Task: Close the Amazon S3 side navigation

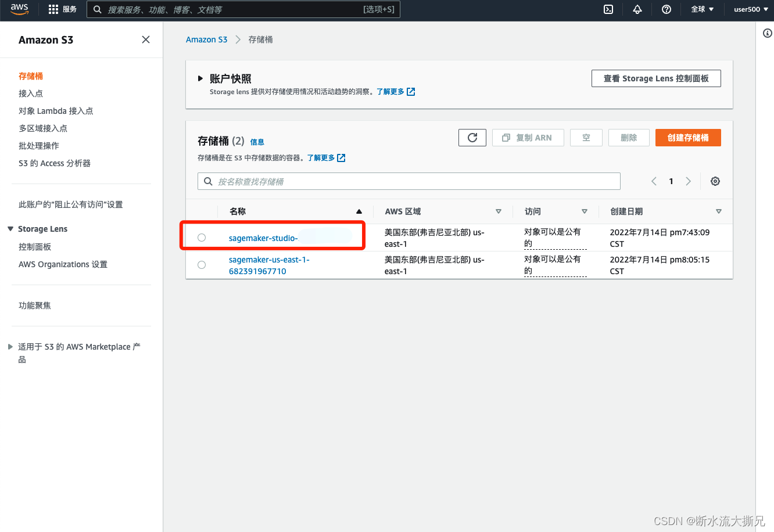Action: (146, 39)
